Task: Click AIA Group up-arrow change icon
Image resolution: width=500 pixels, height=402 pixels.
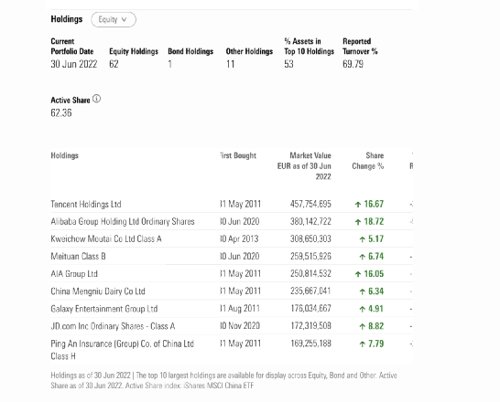Action: [x=358, y=274]
